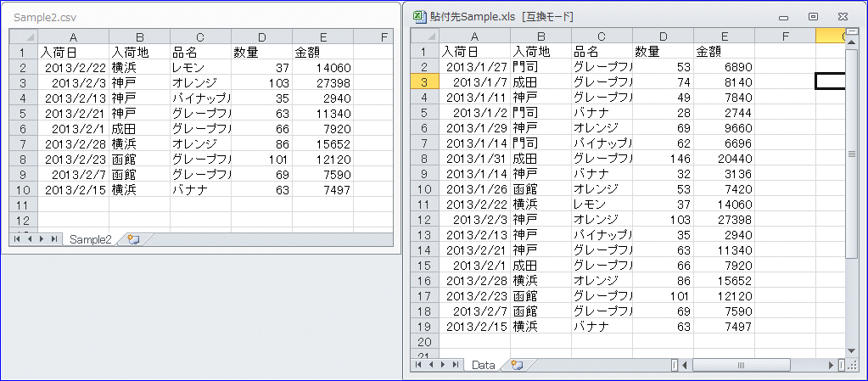Select column F header in Sample2.csv
Viewport: 868px width, 381px height.
coord(373,36)
